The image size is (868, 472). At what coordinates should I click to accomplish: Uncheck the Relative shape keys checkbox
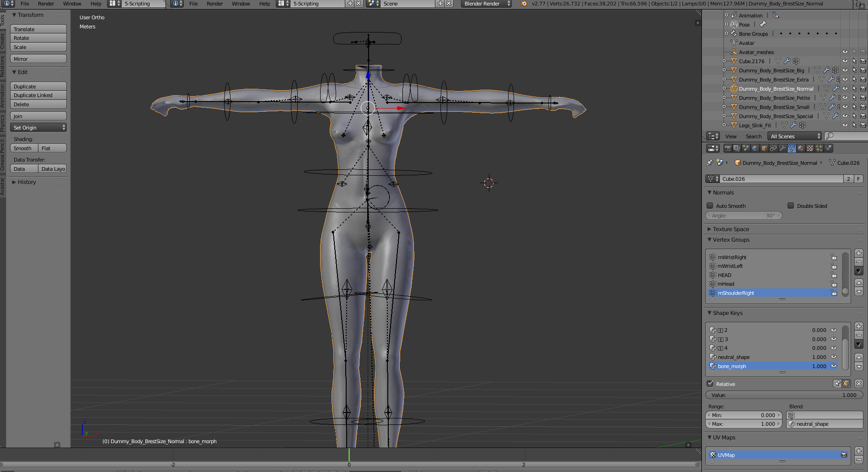(710, 384)
